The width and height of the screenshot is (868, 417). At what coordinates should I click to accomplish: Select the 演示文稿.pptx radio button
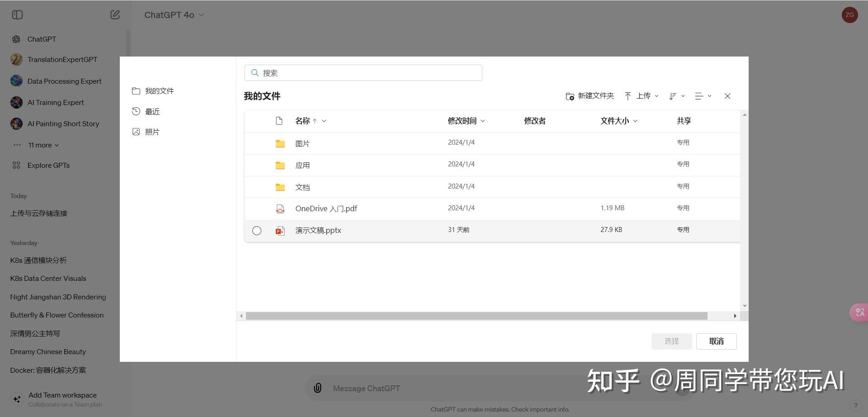click(257, 230)
